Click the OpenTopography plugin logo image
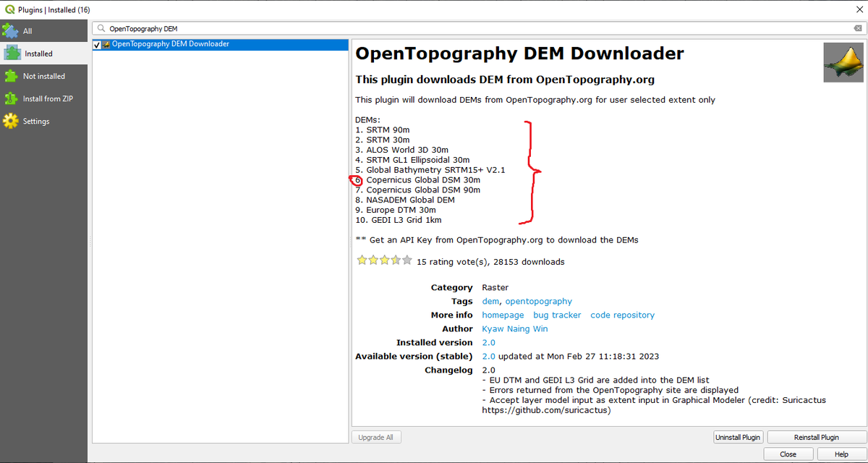Viewport: 868px width, 463px height. point(843,62)
